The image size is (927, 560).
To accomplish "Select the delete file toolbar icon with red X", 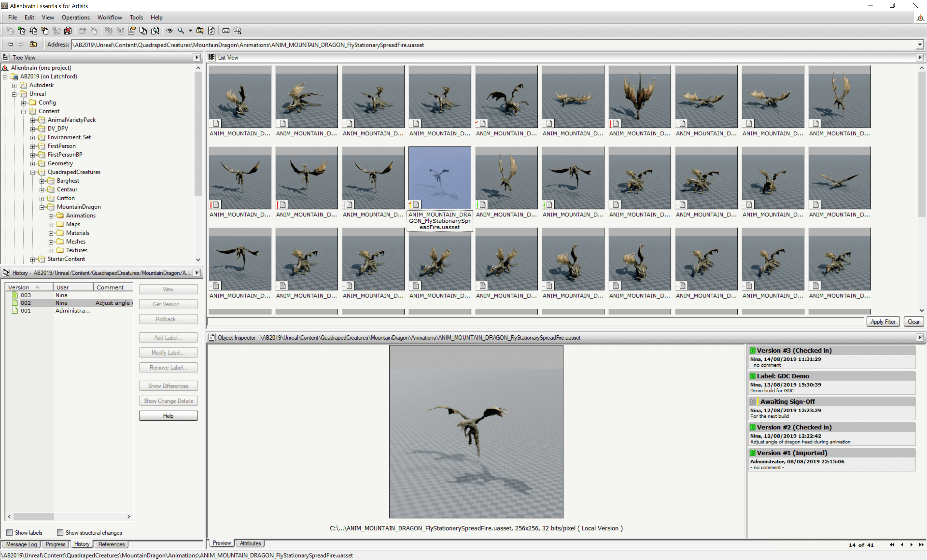I will click(68, 31).
